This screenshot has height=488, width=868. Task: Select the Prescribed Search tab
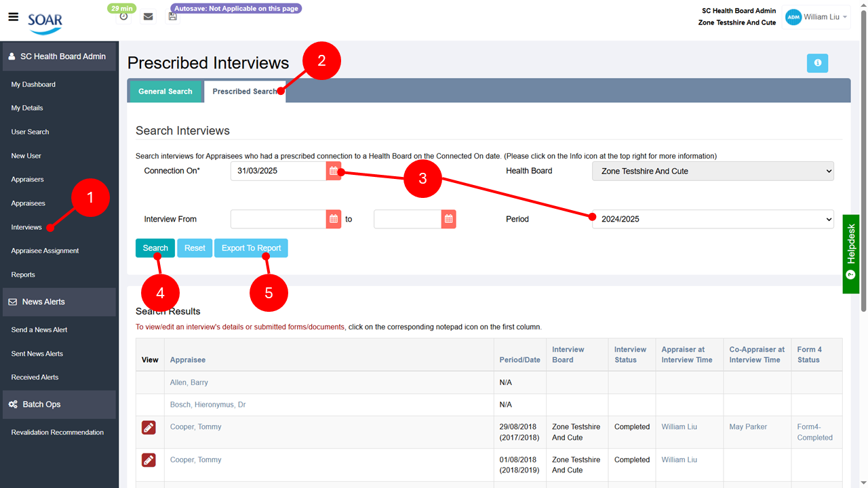[244, 91]
